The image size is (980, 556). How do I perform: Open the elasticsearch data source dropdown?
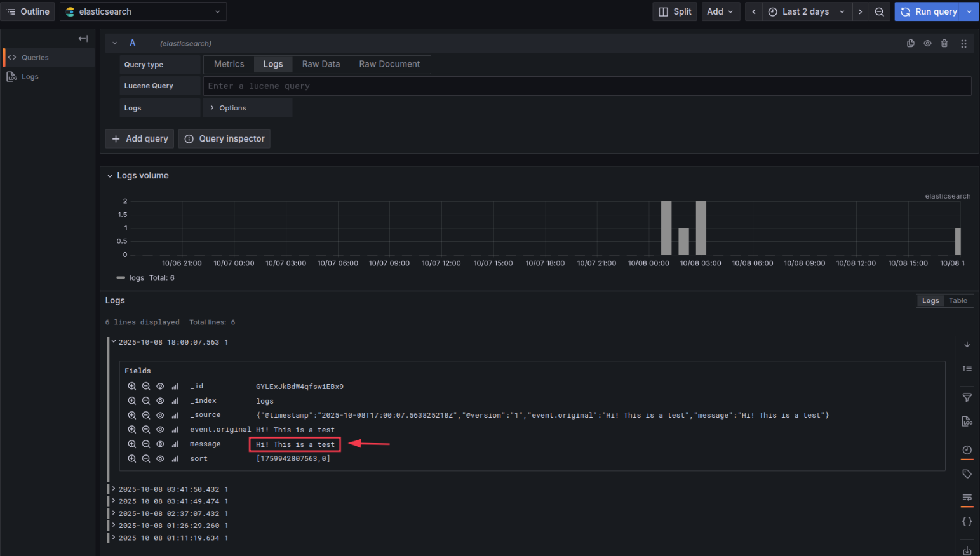coord(143,11)
